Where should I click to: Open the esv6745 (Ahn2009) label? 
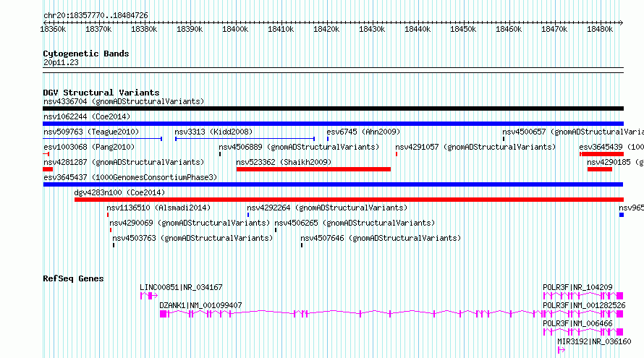click(x=363, y=132)
